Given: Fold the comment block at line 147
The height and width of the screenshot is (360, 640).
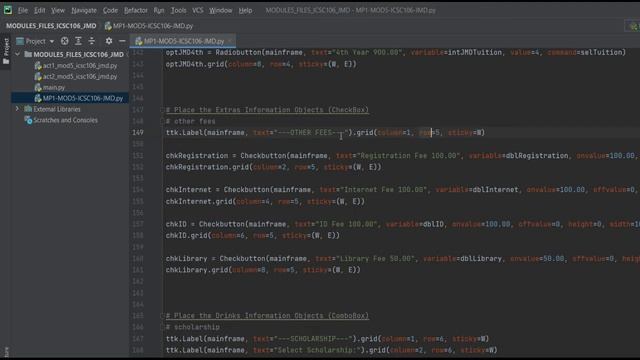Looking at the screenshot, I should pos(162,110).
